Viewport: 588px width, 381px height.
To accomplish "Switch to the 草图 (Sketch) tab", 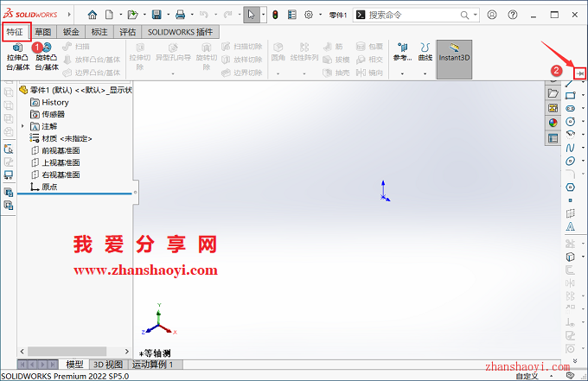I will pos(42,32).
